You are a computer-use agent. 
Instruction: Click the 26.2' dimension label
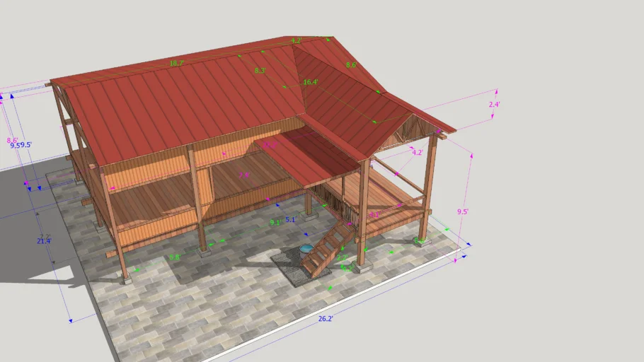(x=326, y=319)
